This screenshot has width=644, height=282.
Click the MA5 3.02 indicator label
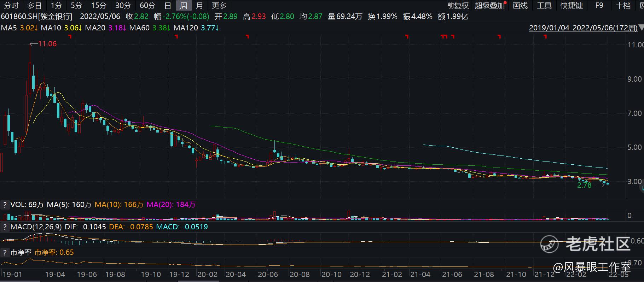19,28
